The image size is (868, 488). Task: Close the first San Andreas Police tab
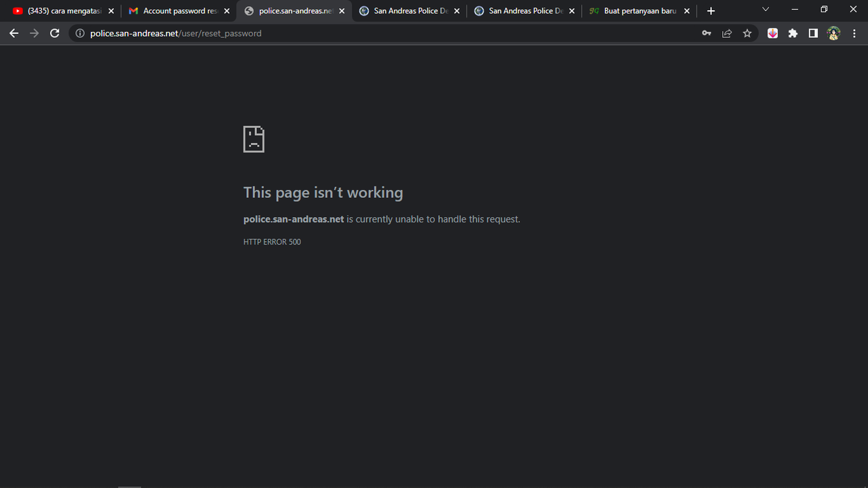[457, 12]
